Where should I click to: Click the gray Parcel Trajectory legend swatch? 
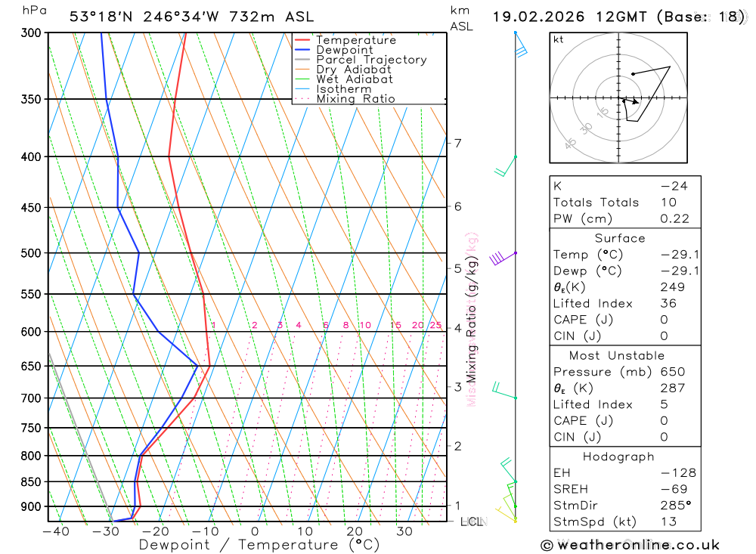[x=302, y=60]
